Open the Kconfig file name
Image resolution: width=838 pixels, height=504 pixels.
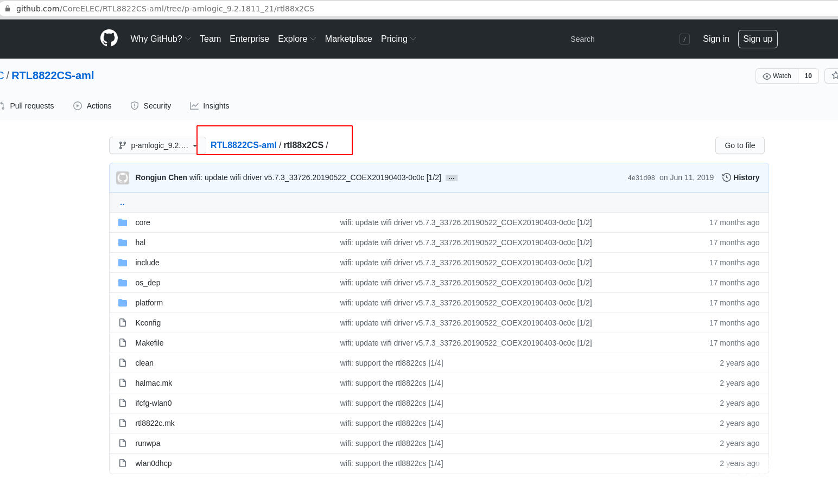tap(148, 323)
